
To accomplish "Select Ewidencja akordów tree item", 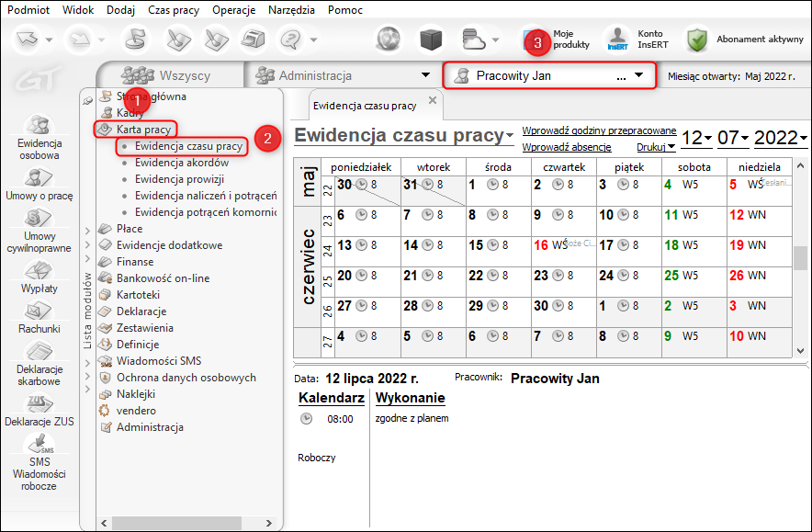I will 182,163.
